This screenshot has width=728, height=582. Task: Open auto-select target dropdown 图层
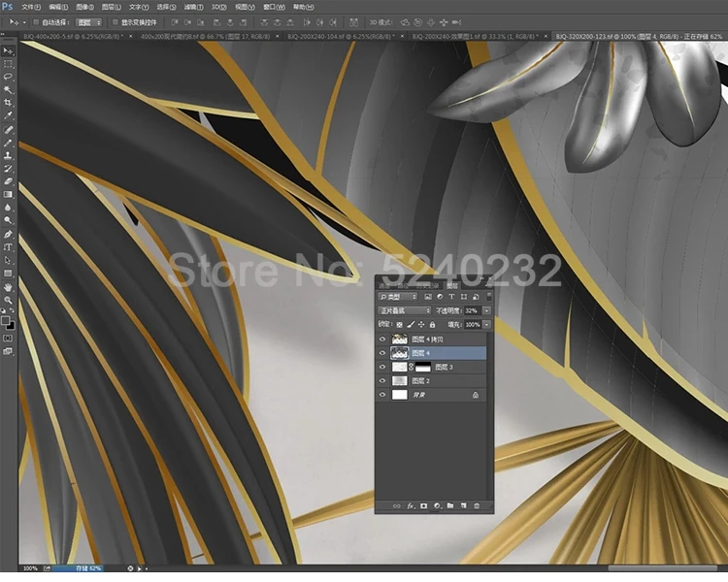pos(88,22)
